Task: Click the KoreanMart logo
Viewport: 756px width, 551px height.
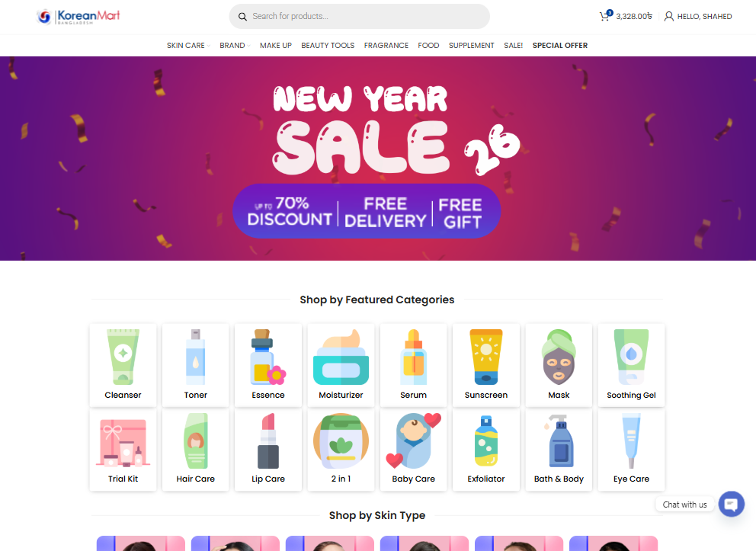Action: (78, 17)
